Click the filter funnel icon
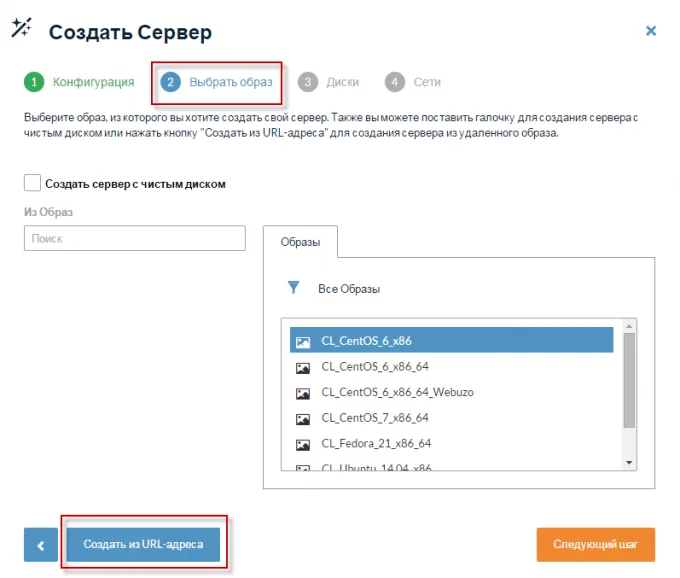This screenshot has height=578, width=680. point(294,288)
